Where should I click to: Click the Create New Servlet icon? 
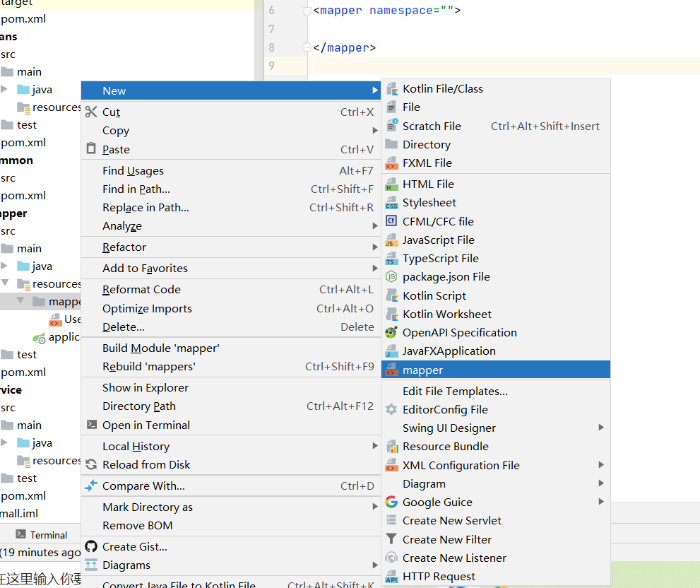coord(391,521)
